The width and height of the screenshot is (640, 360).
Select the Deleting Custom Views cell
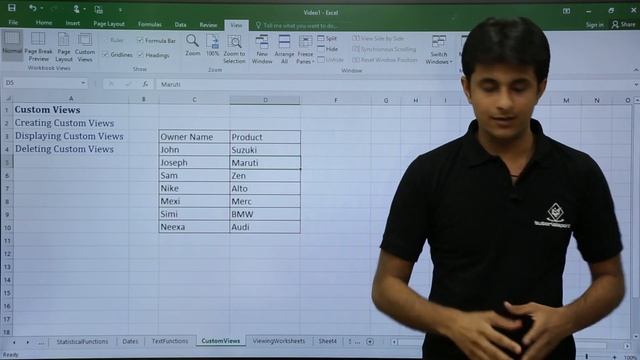point(71,149)
